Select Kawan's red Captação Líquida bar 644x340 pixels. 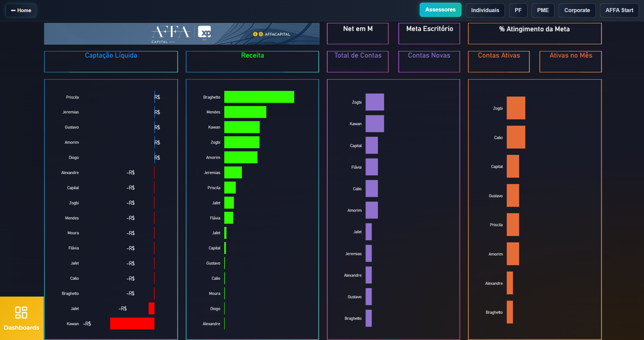[x=132, y=324]
